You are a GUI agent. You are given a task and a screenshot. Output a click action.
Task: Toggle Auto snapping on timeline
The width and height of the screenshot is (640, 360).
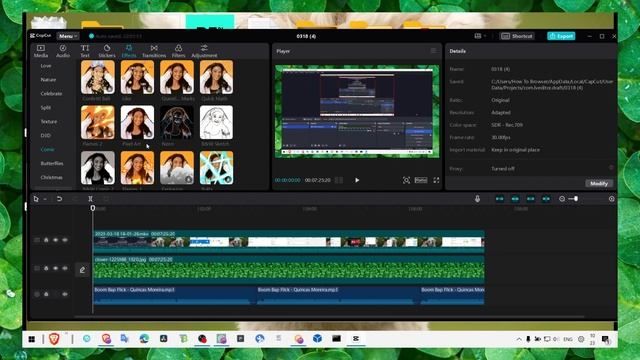515,199
